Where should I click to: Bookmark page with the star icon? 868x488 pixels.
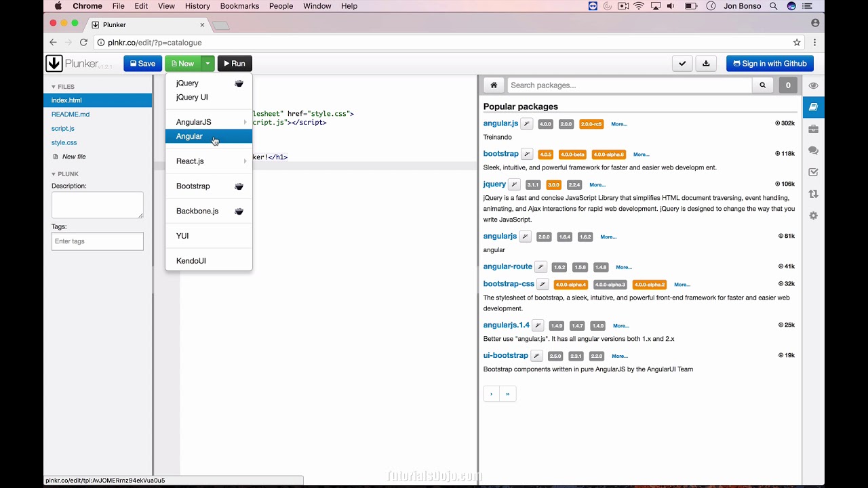[x=797, y=42]
